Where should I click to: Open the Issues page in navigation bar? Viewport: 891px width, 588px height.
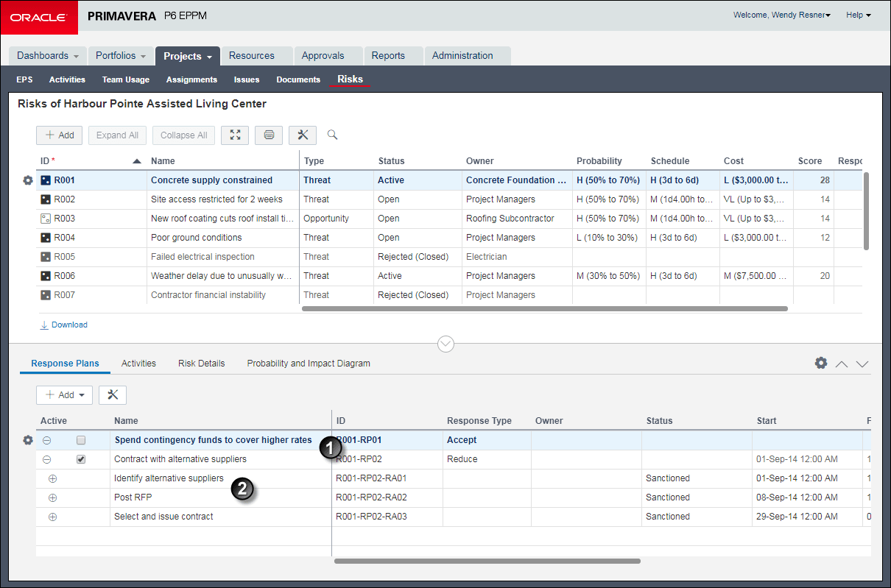[x=247, y=79]
